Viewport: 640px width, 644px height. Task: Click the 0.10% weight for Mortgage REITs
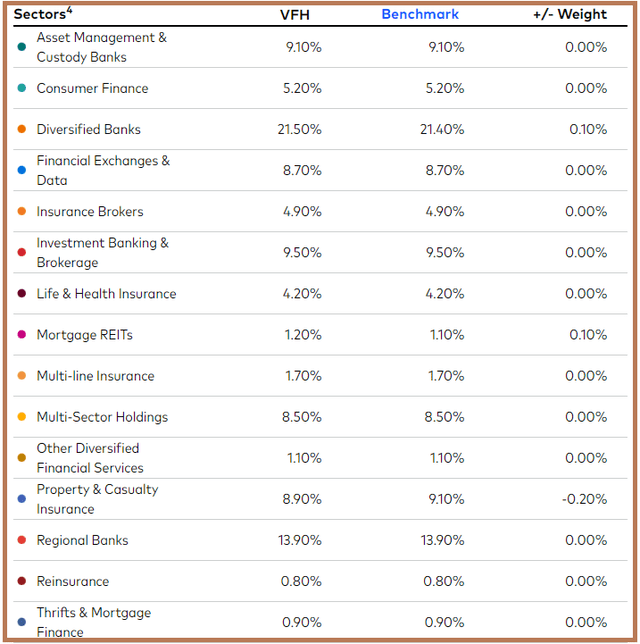click(x=588, y=335)
